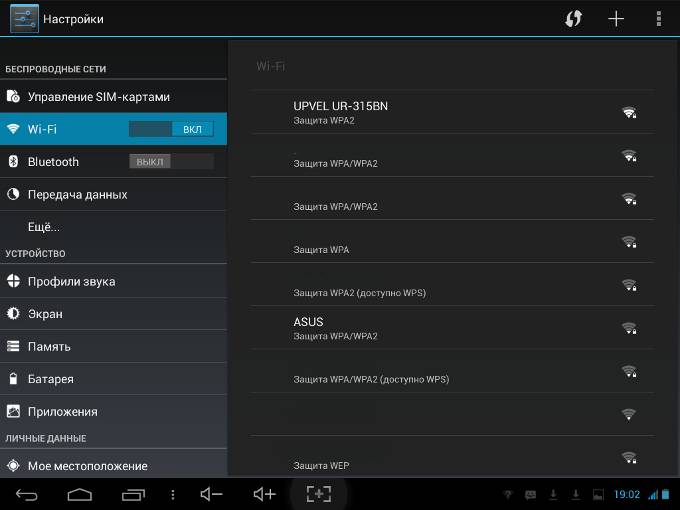The height and width of the screenshot is (510, 680).
Task: Open the Recent apps button
Action: click(133, 494)
